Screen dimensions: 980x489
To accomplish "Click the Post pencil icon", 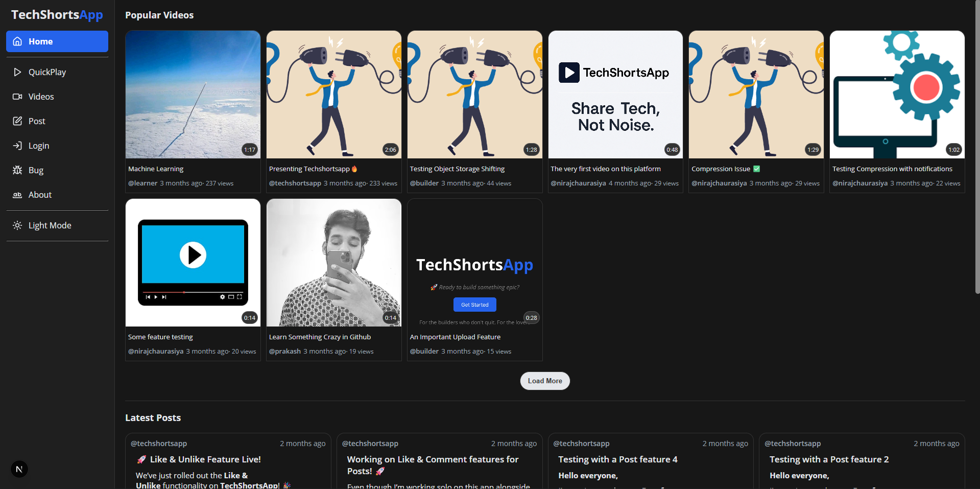I will pos(17,121).
